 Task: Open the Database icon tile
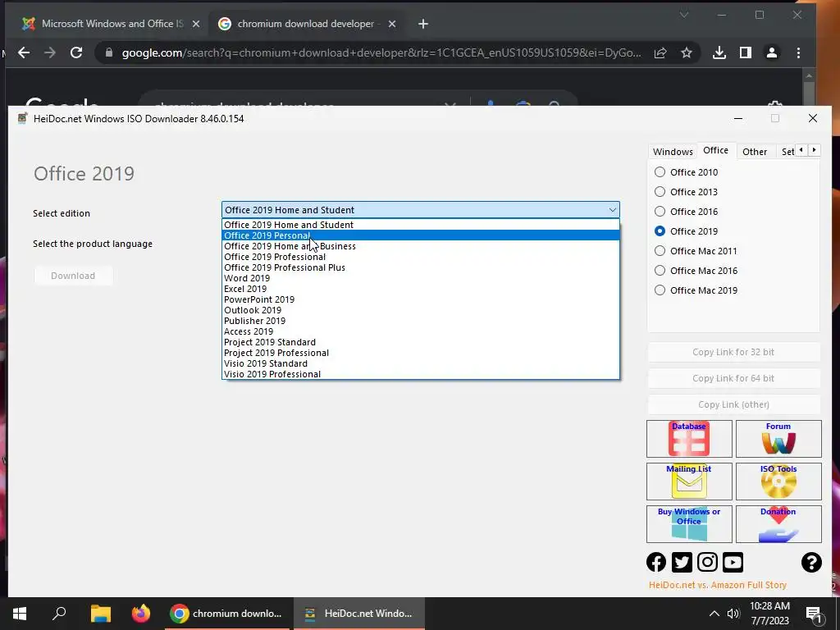coord(689,439)
